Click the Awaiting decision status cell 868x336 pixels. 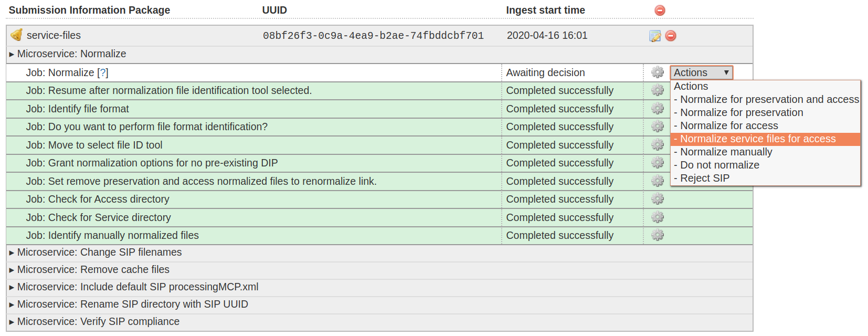click(545, 72)
